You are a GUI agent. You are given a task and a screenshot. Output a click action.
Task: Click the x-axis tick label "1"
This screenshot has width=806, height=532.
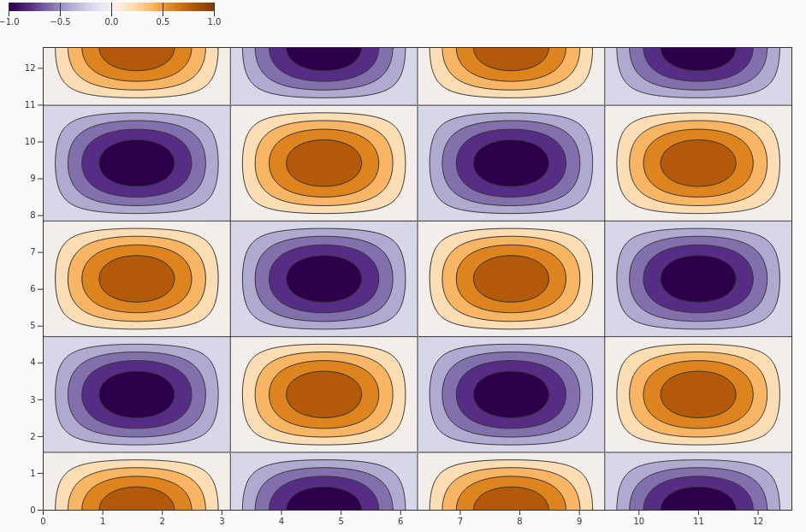pyautogui.click(x=103, y=521)
